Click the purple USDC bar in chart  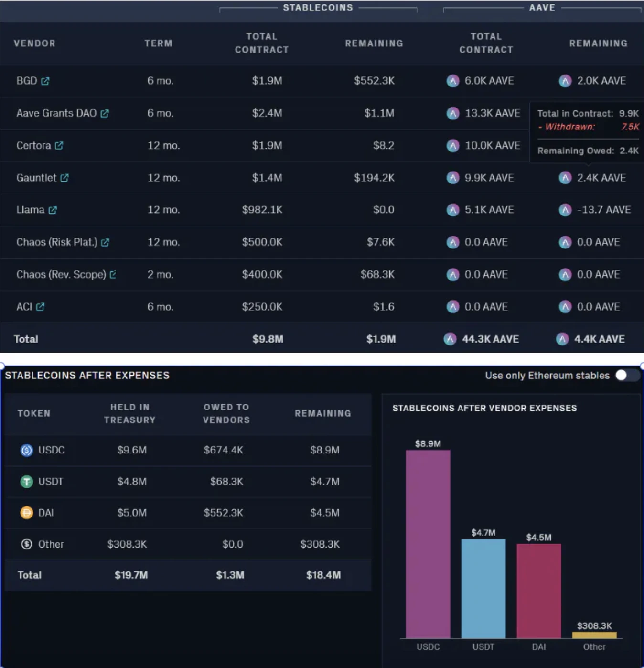(428, 544)
